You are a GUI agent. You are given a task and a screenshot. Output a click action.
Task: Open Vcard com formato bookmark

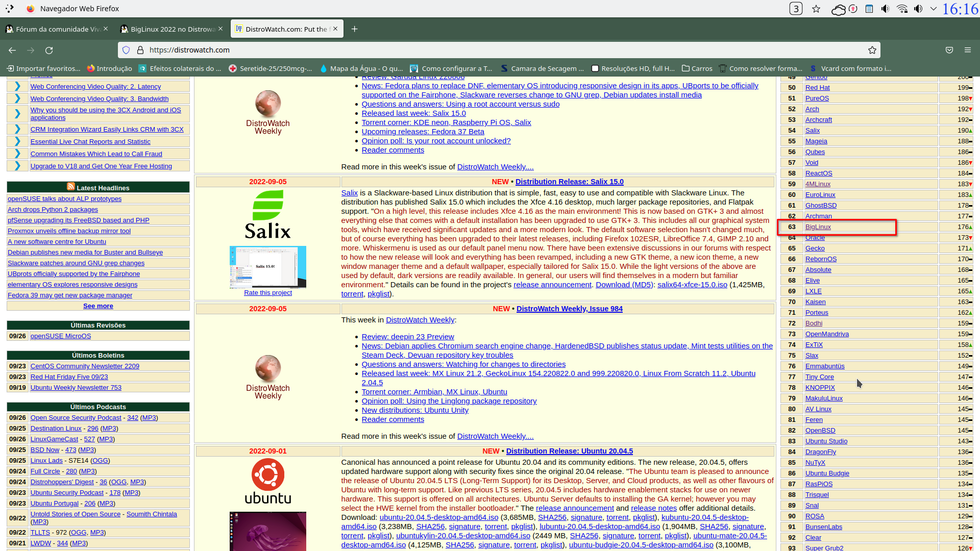850,68
